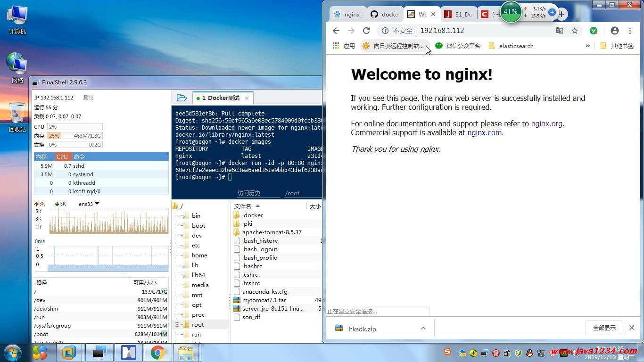Select the son_df file

point(251,317)
